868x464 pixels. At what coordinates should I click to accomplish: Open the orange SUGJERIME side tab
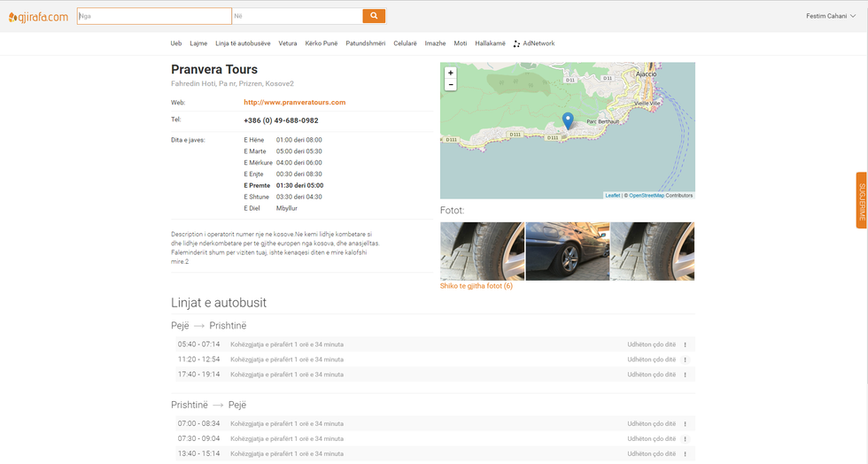861,200
